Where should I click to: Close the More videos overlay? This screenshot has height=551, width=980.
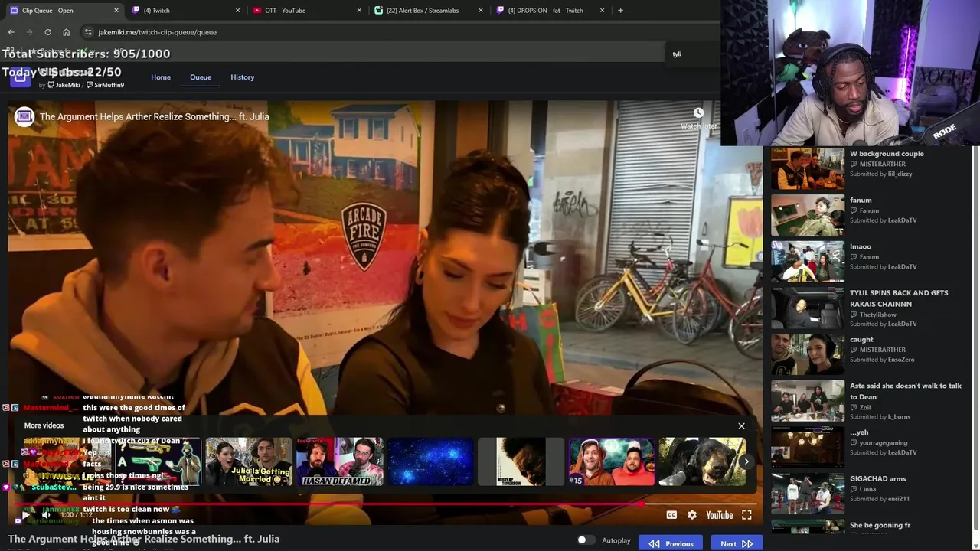point(741,425)
